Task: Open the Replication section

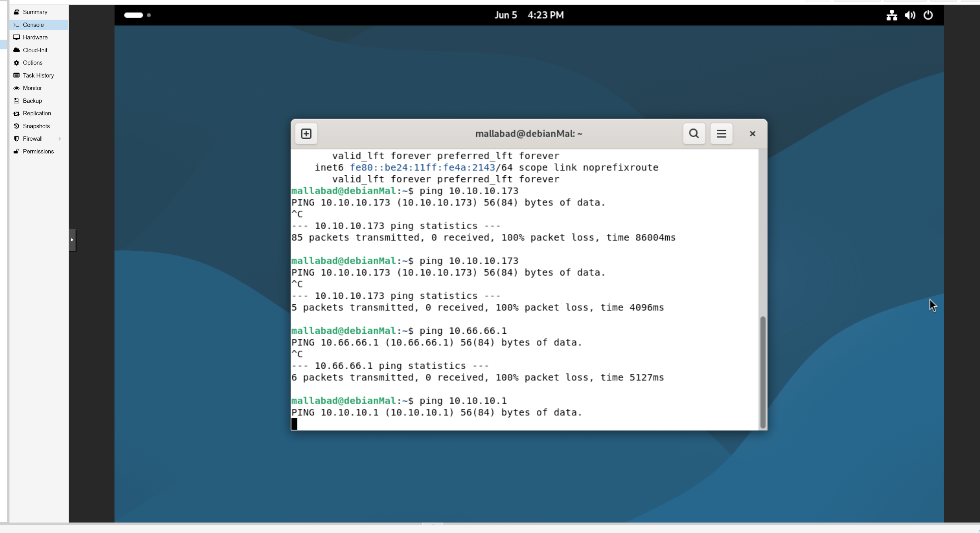Action: [x=39, y=113]
